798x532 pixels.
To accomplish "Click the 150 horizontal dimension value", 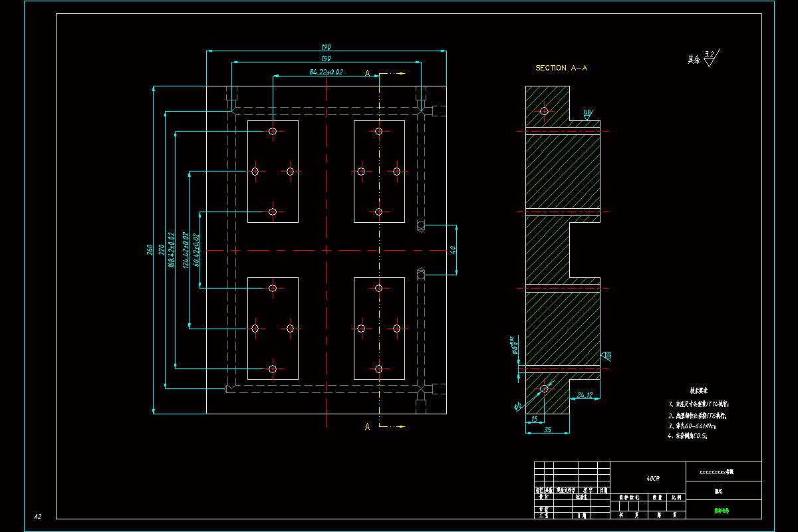I will click(x=326, y=59).
